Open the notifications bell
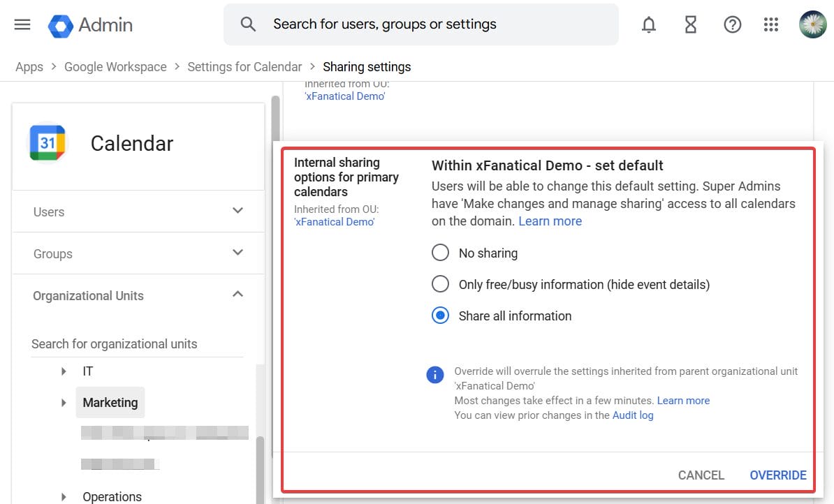834x504 pixels. (648, 24)
